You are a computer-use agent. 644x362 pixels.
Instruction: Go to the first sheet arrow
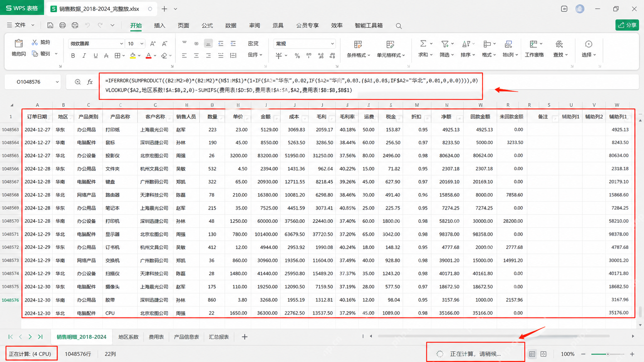[x=10, y=337]
